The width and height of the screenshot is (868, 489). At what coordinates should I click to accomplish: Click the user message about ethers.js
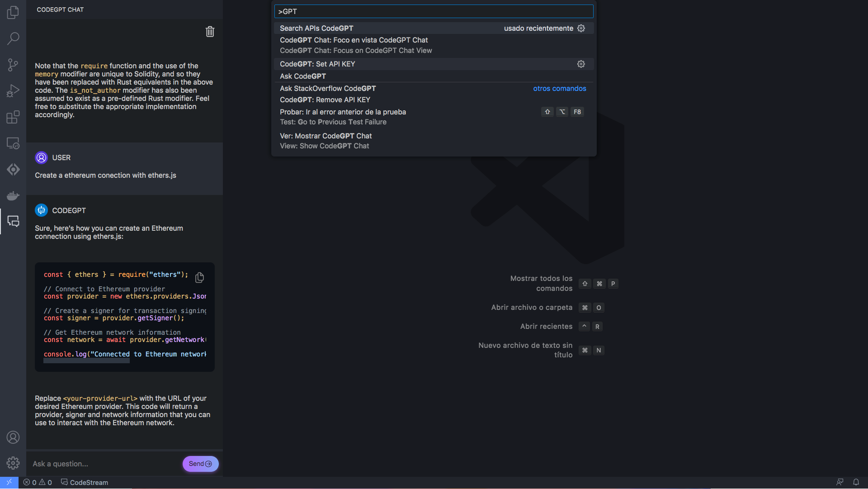tap(105, 176)
